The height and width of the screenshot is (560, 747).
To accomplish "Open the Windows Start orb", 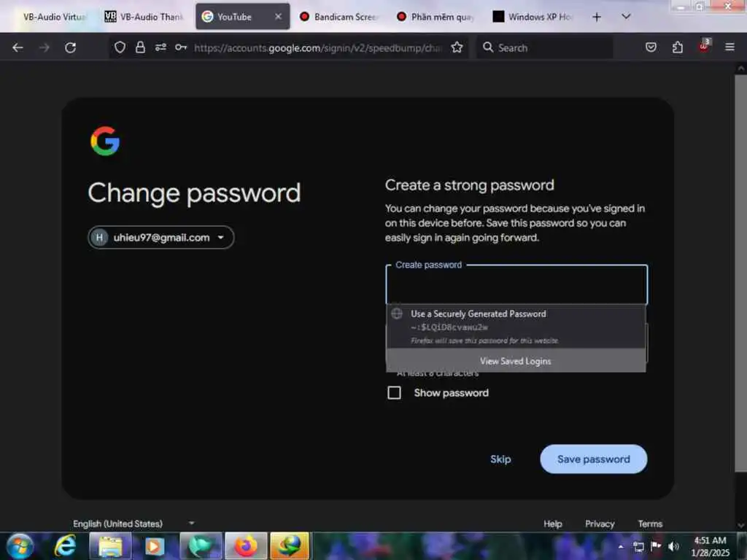I will (20, 546).
